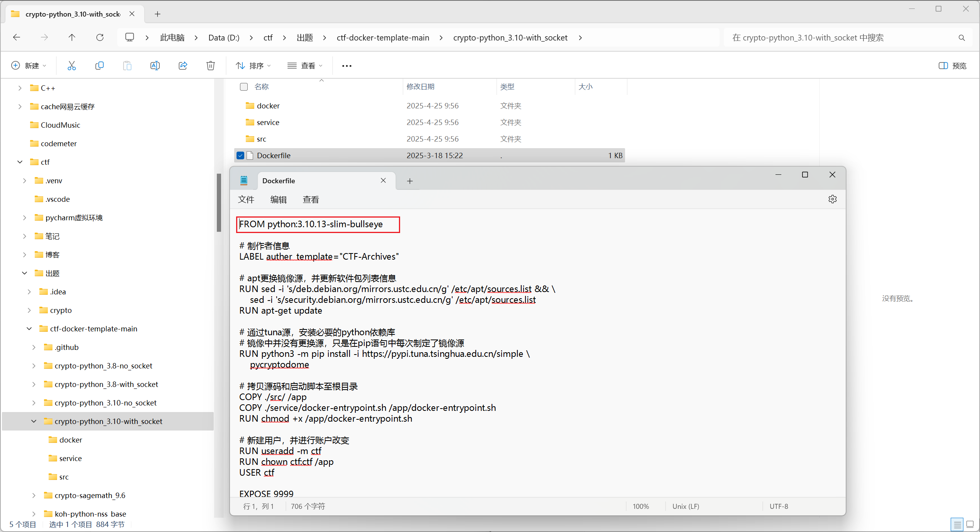Switch to large thumbnails view icon
980x532 pixels.
click(970, 524)
